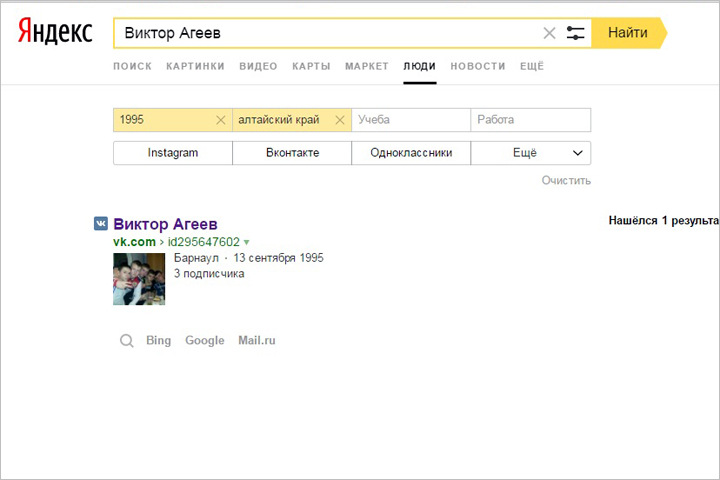This screenshot has height=480, width=720.
Task: Click the Yandex logo
Action: [x=55, y=33]
